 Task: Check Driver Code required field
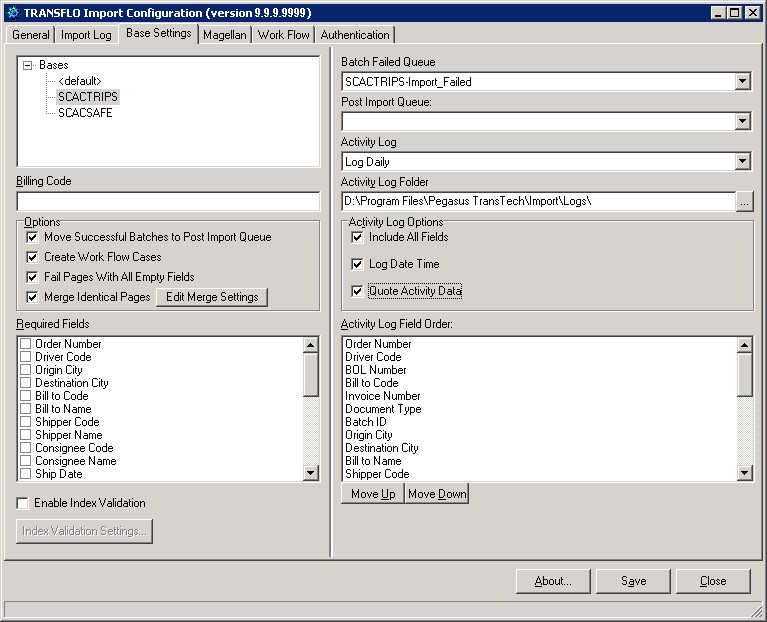25,357
